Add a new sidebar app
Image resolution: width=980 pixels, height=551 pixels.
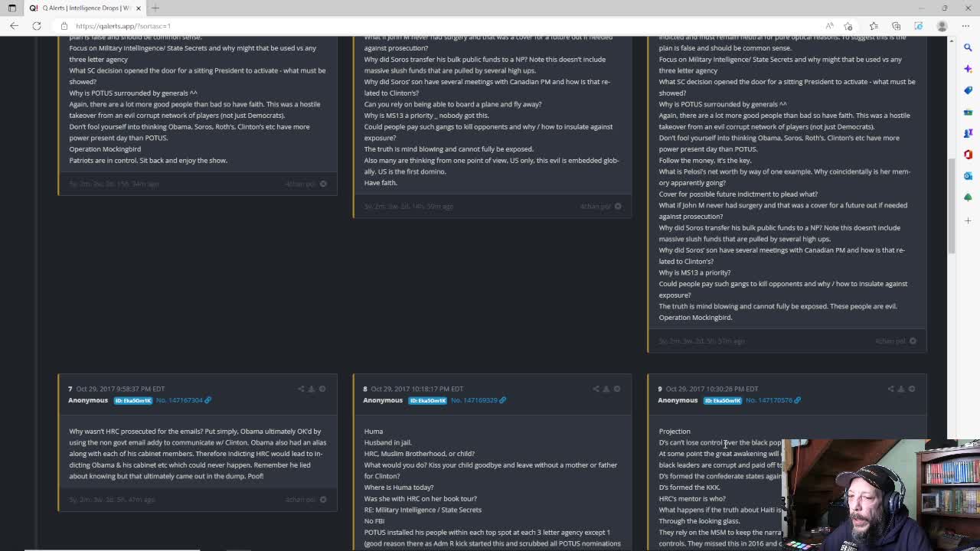968,220
